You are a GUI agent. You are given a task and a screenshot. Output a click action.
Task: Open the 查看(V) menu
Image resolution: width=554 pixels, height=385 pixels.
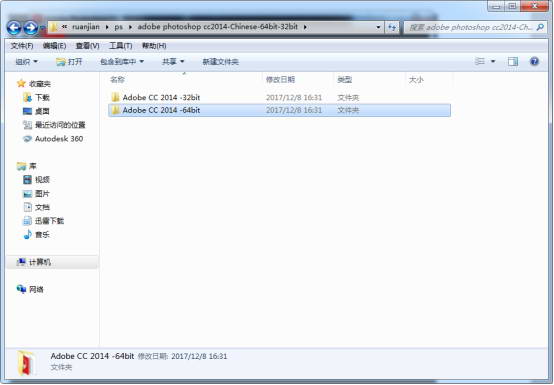click(87, 46)
